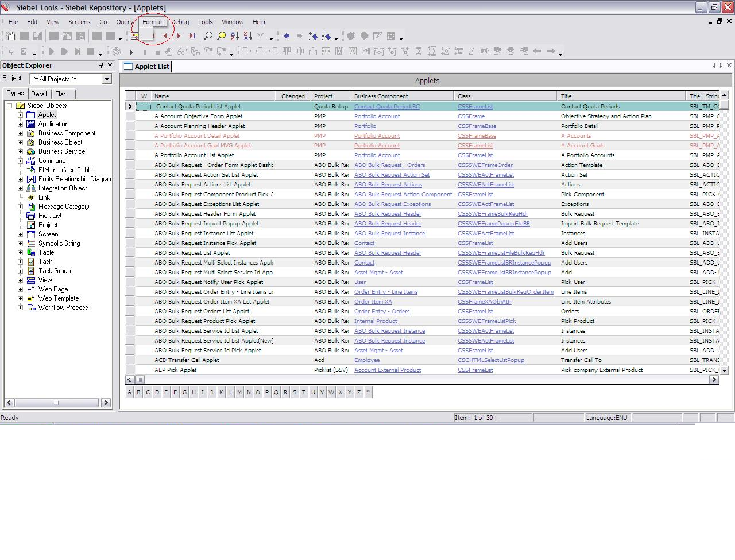This screenshot has width=735, height=560.
Task: Open the Format menu
Action: (152, 22)
